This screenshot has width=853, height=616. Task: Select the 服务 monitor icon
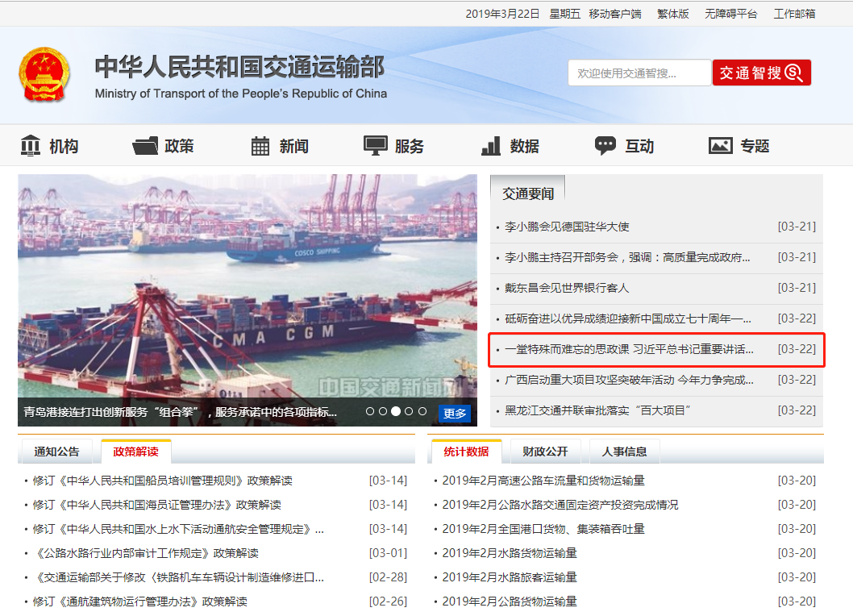pyautogui.click(x=376, y=146)
